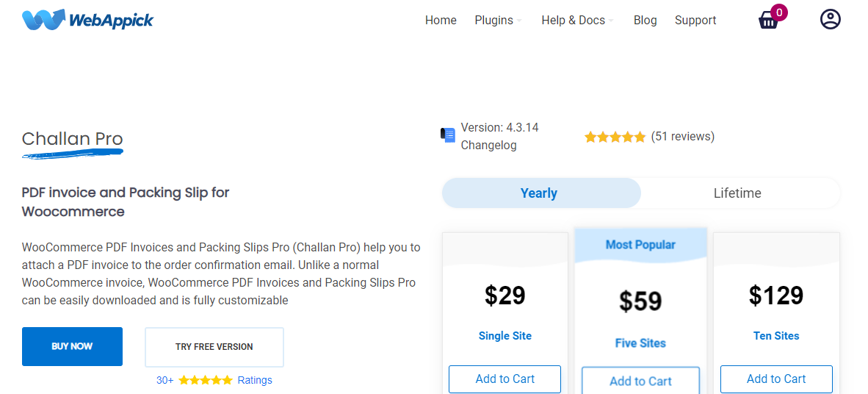The width and height of the screenshot is (868, 394).
Task: Click the cart item count badge
Action: pos(779,12)
